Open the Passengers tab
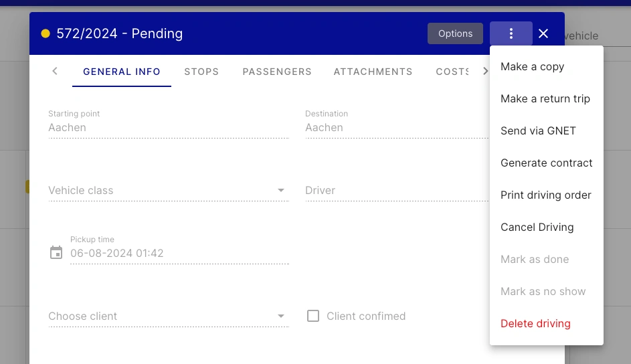The image size is (631, 364). point(277,72)
